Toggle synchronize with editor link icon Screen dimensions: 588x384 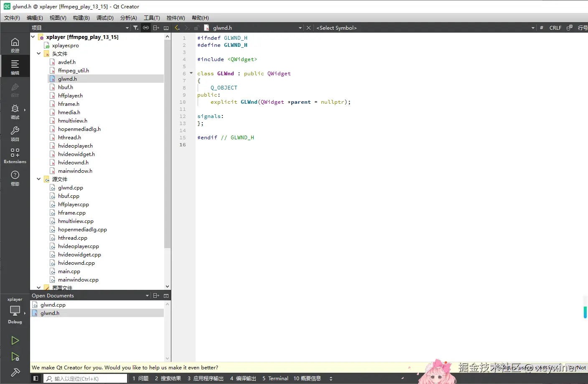146,28
